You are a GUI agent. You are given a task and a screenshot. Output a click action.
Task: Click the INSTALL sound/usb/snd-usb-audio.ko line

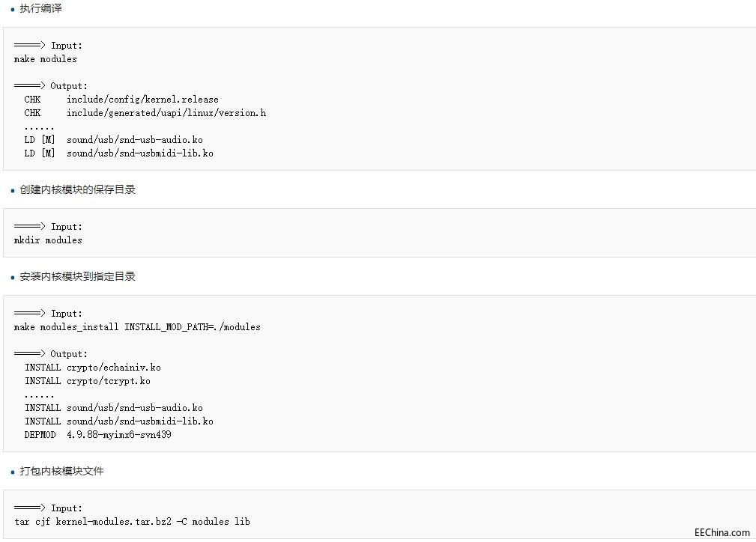click(113, 408)
